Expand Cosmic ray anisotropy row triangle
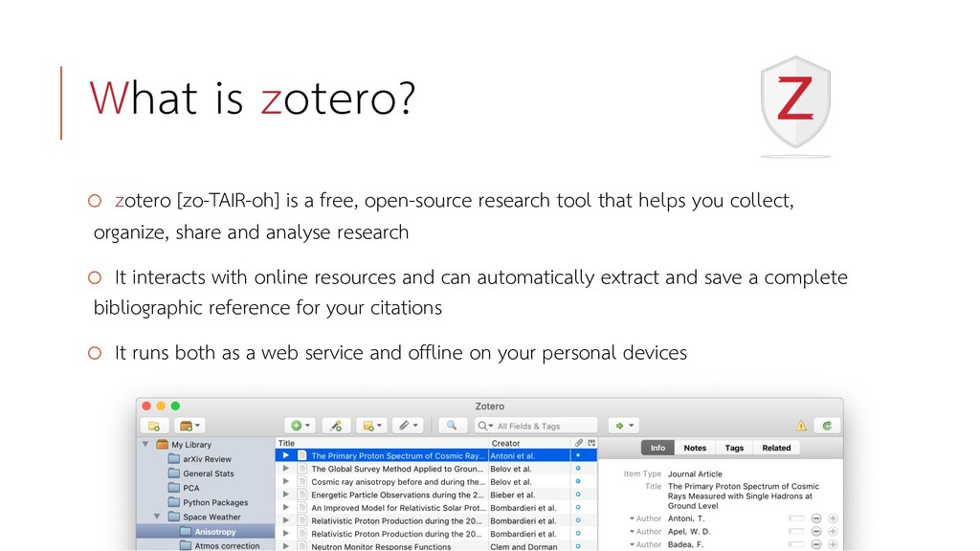980x551 pixels. pos(285,482)
